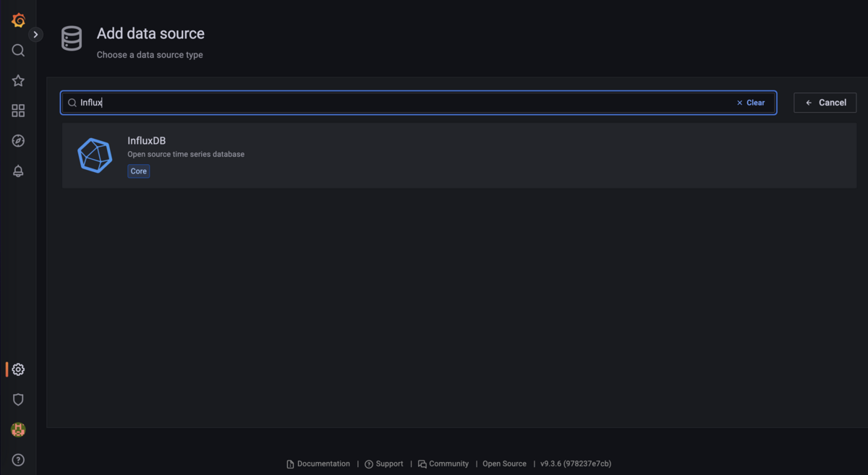Screen dimensions: 868x475
Task: Open Configuration gear icon in sidebar
Action: [18, 369]
